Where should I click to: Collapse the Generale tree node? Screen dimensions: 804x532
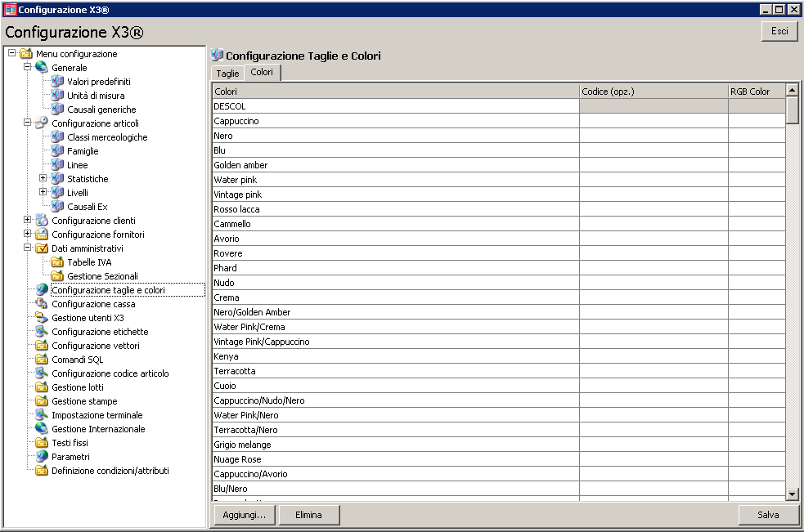tap(28, 67)
